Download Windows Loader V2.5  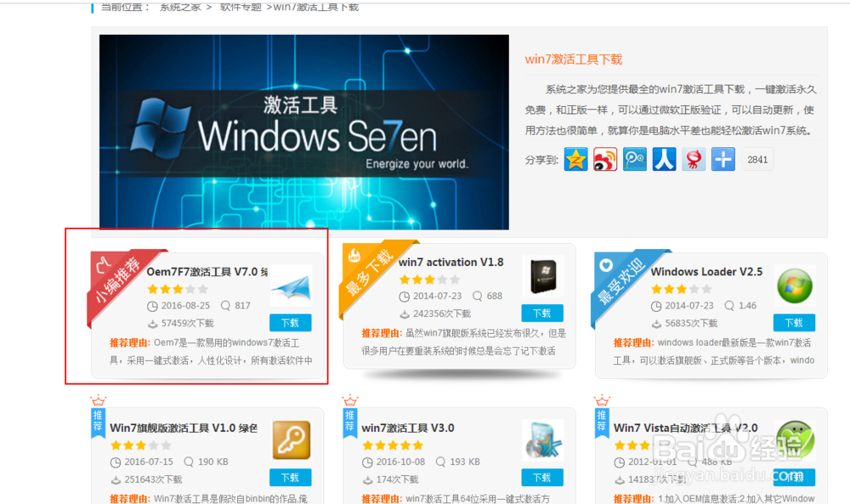(x=794, y=323)
